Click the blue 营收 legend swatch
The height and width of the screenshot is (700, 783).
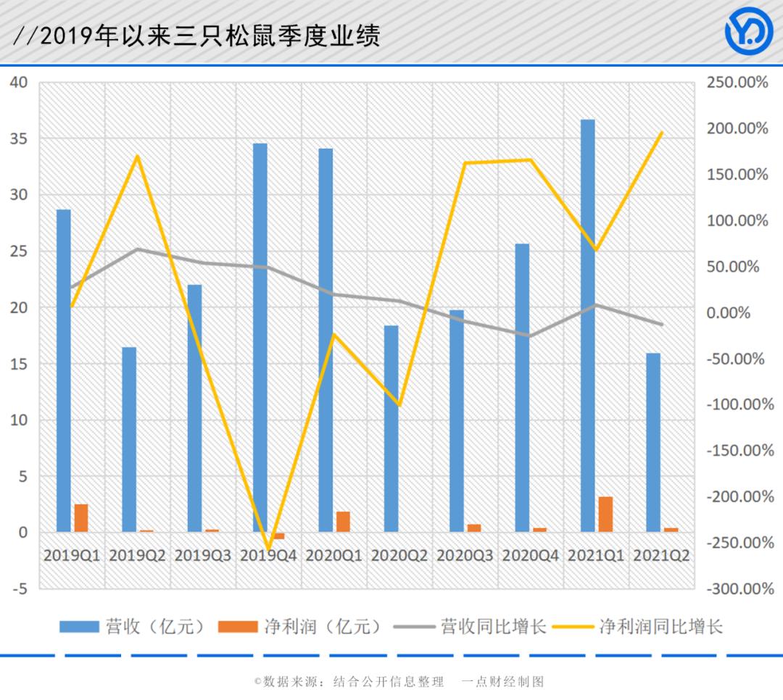click(80, 627)
